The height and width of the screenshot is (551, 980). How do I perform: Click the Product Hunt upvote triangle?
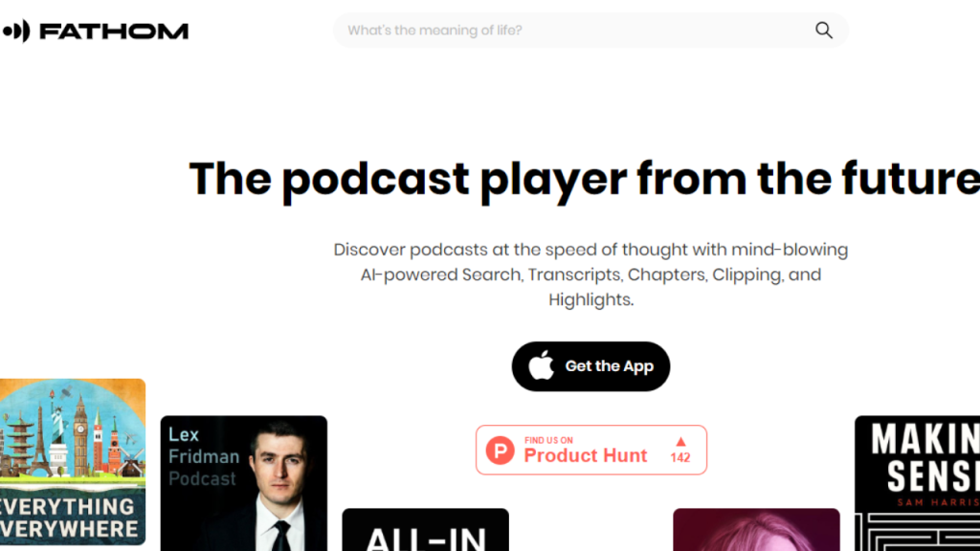click(680, 442)
